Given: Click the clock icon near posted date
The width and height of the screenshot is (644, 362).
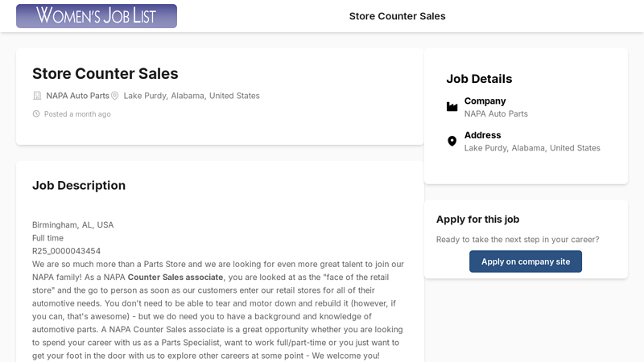Looking at the screenshot, I should tap(36, 114).
